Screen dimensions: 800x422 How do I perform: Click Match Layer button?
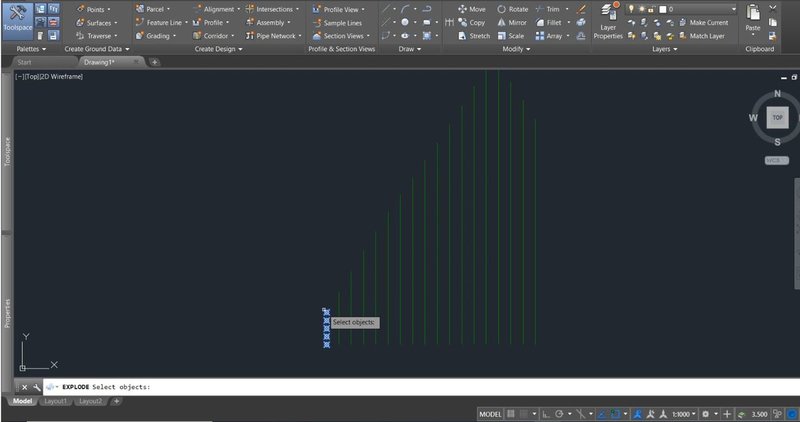pyautogui.click(x=702, y=36)
